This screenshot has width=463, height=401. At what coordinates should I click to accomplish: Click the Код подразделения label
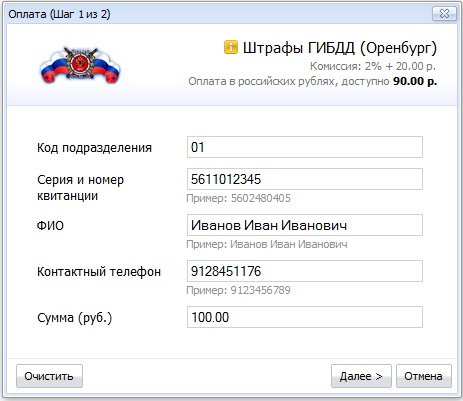[94, 148]
